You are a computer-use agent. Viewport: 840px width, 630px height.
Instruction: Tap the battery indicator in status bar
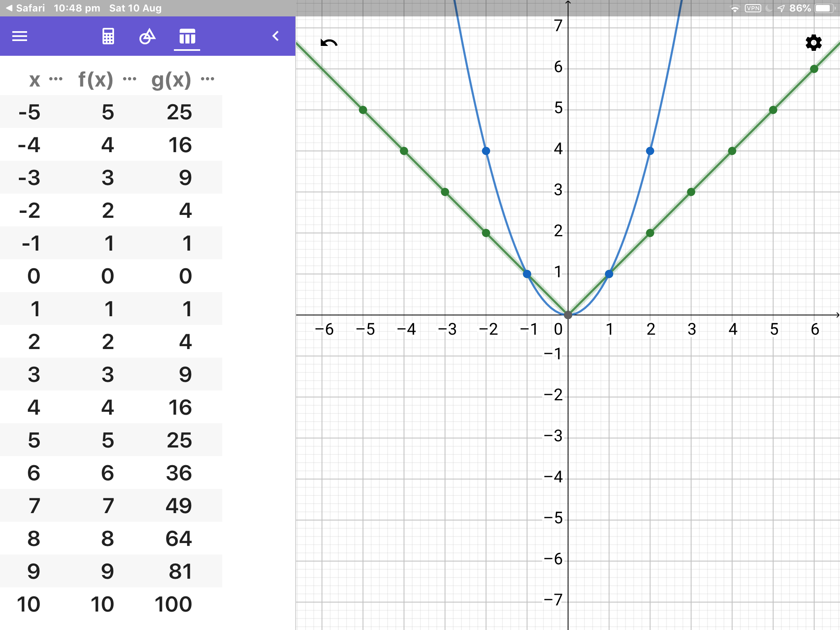pyautogui.click(x=824, y=8)
